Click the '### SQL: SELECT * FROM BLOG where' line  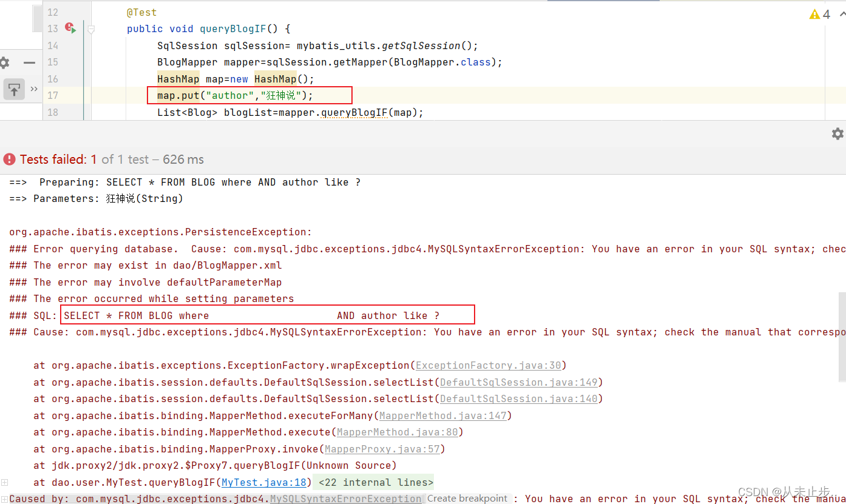[x=225, y=315]
